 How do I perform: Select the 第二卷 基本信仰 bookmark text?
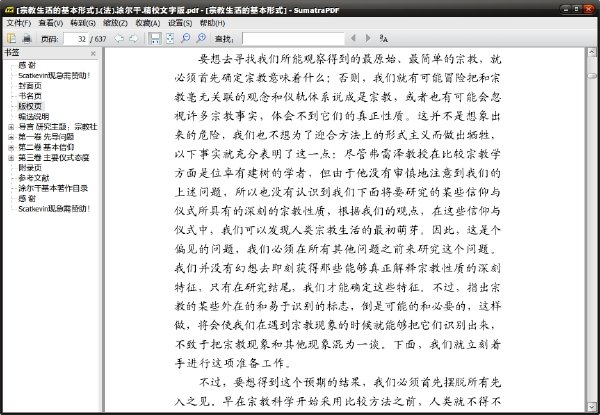pyautogui.click(x=46, y=147)
